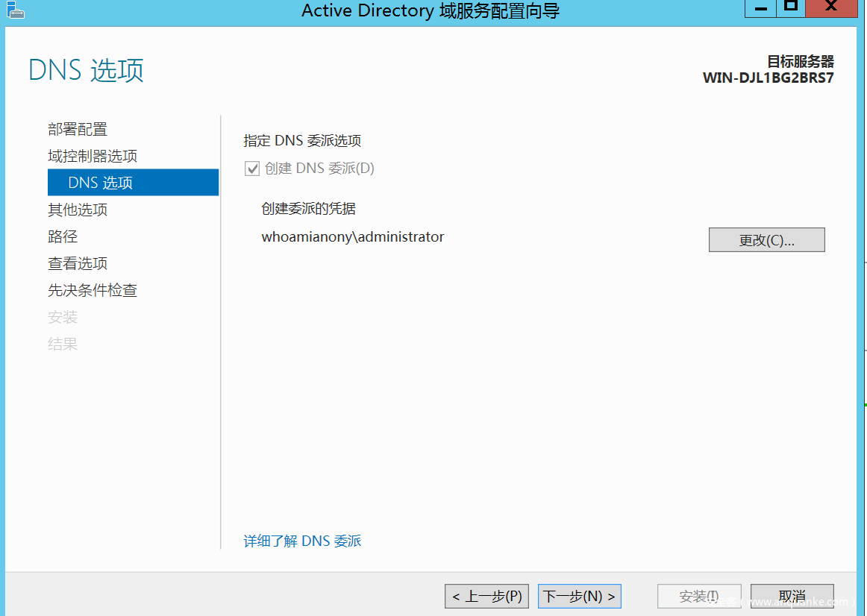This screenshot has height=616, width=867.
Task: Click the 取消 button
Action: coord(792,596)
